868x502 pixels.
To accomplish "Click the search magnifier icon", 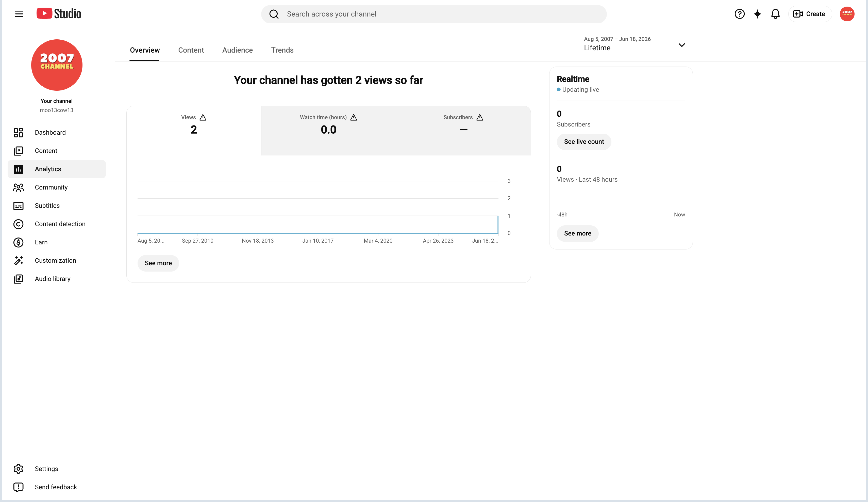I will click(274, 14).
